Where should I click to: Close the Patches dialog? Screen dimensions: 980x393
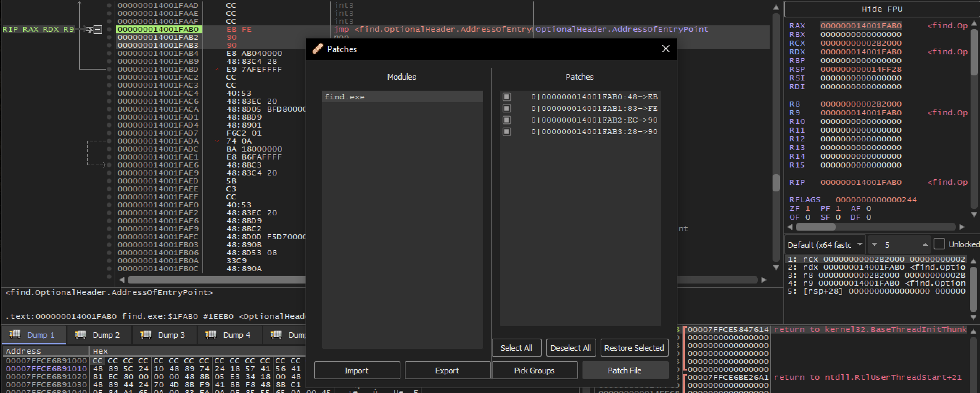(666, 49)
